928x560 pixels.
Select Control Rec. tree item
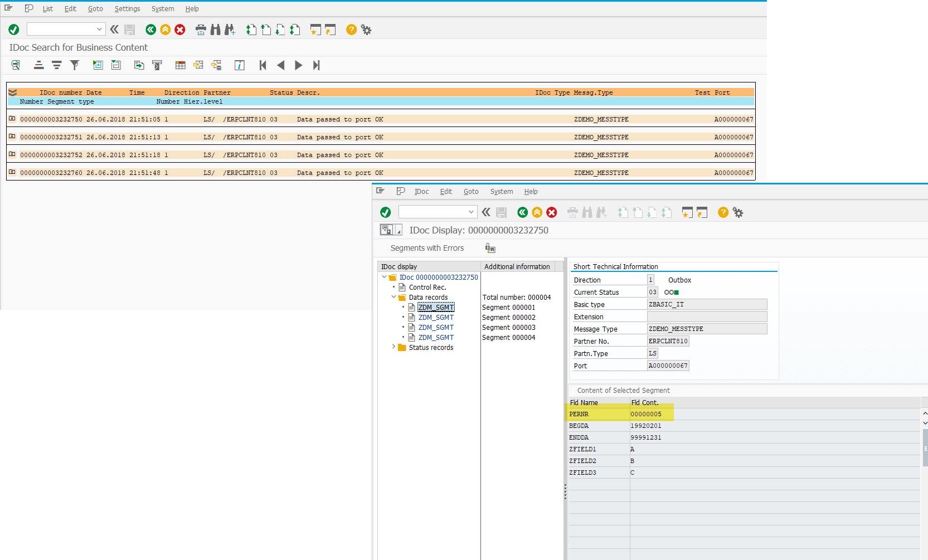coord(427,288)
